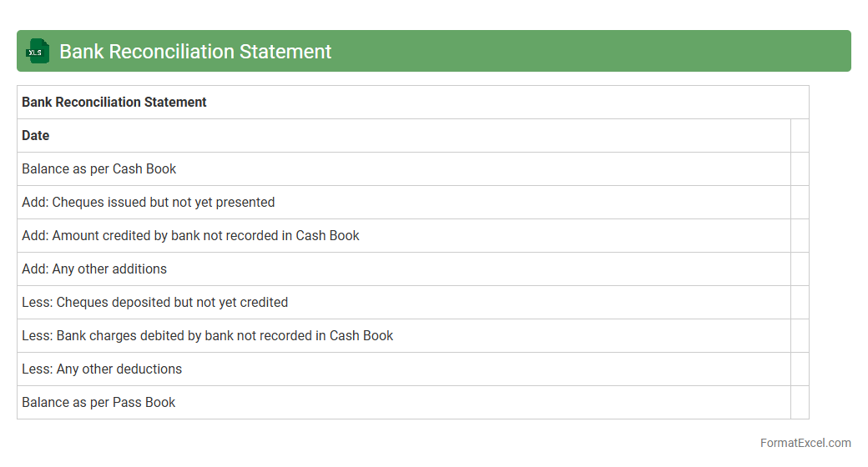Select Add: Amount credited by bank row

pos(190,236)
